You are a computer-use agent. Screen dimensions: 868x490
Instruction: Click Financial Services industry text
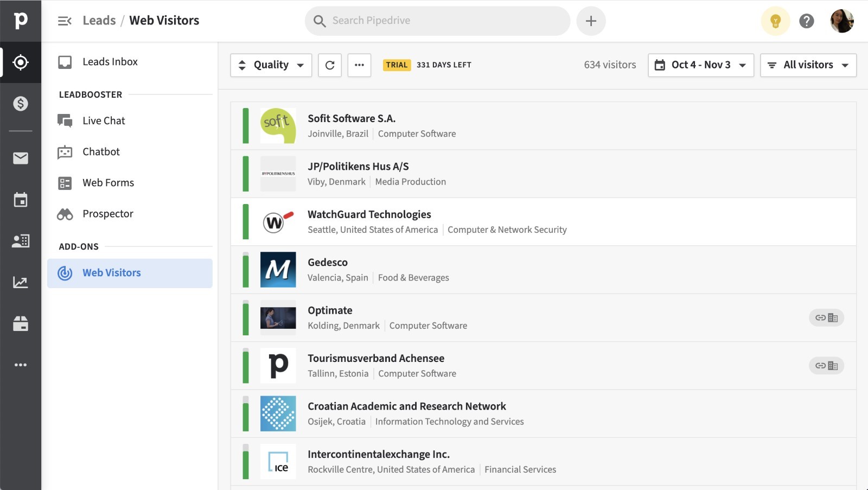pyautogui.click(x=520, y=470)
